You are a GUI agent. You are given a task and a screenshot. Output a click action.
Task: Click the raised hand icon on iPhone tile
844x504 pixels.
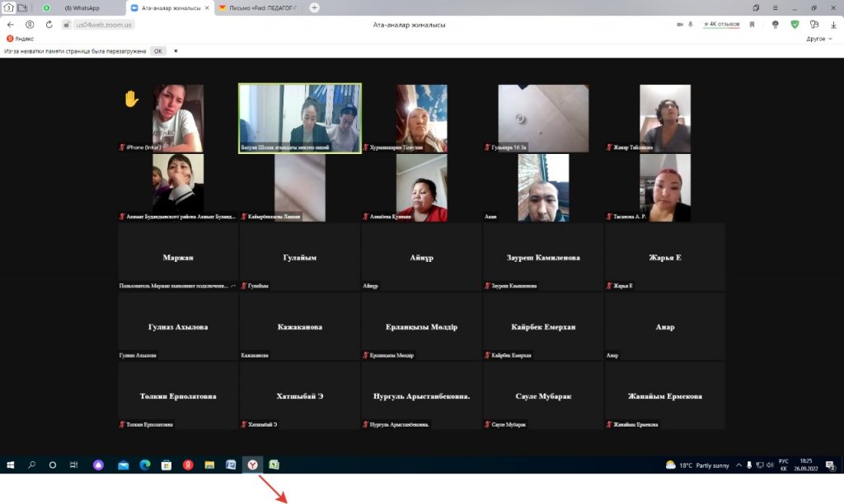click(131, 99)
